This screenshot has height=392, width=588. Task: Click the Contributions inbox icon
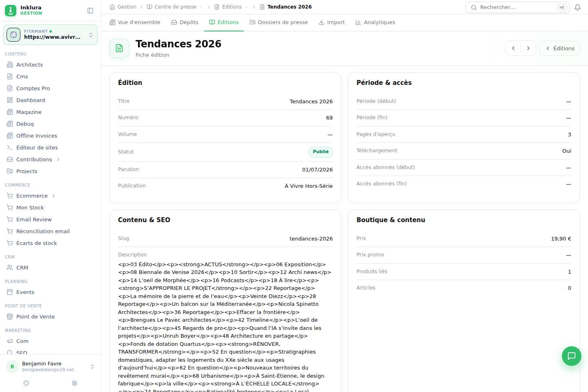pyautogui.click(x=10, y=159)
